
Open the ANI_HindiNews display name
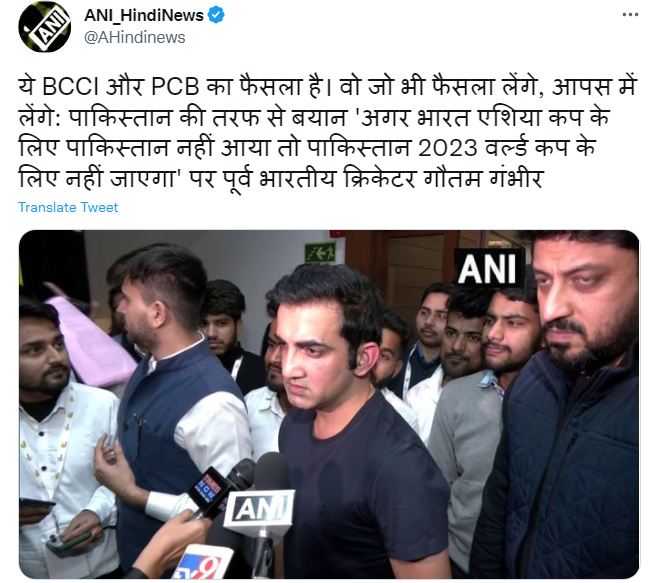[144, 15]
